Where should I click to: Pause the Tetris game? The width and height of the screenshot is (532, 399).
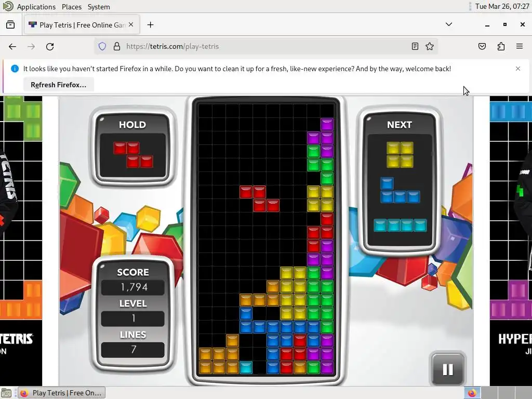[448, 369]
